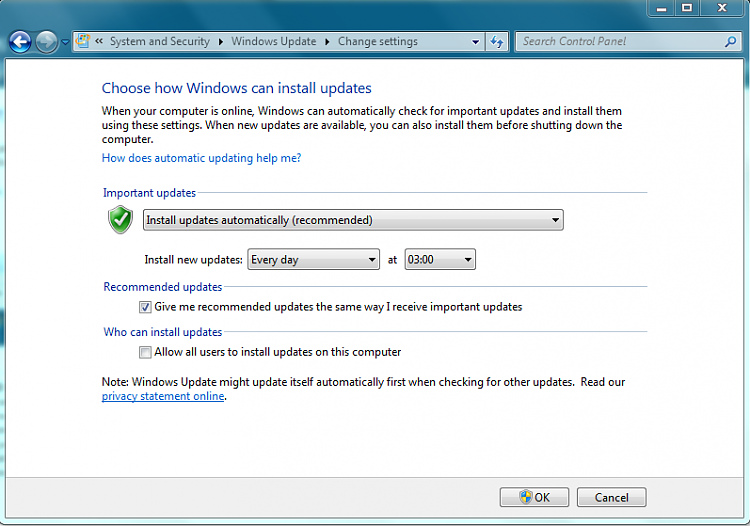Open the Install updates automatically dropdown
This screenshot has height=526, width=750.
(353, 220)
